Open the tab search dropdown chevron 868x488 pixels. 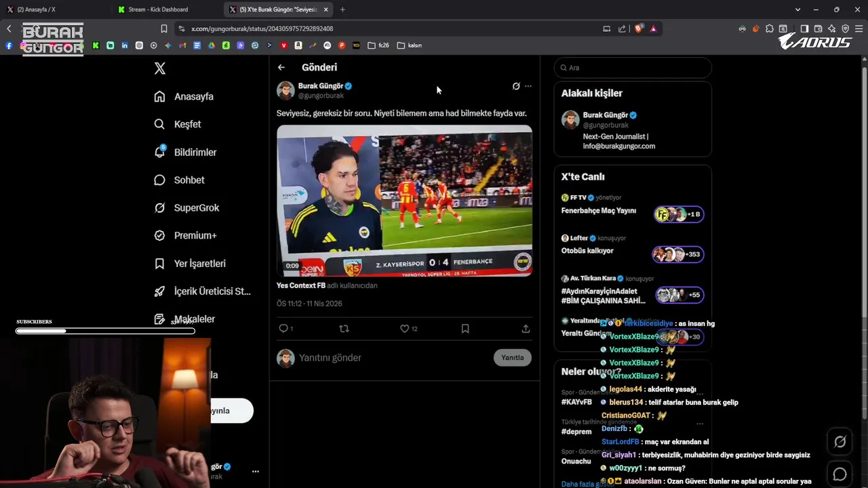797,9
